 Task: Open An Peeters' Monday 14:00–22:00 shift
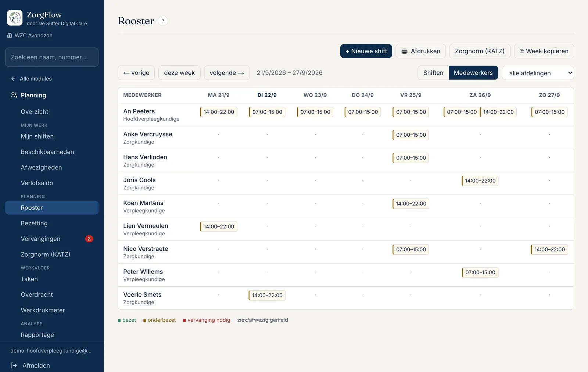pyautogui.click(x=219, y=112)
